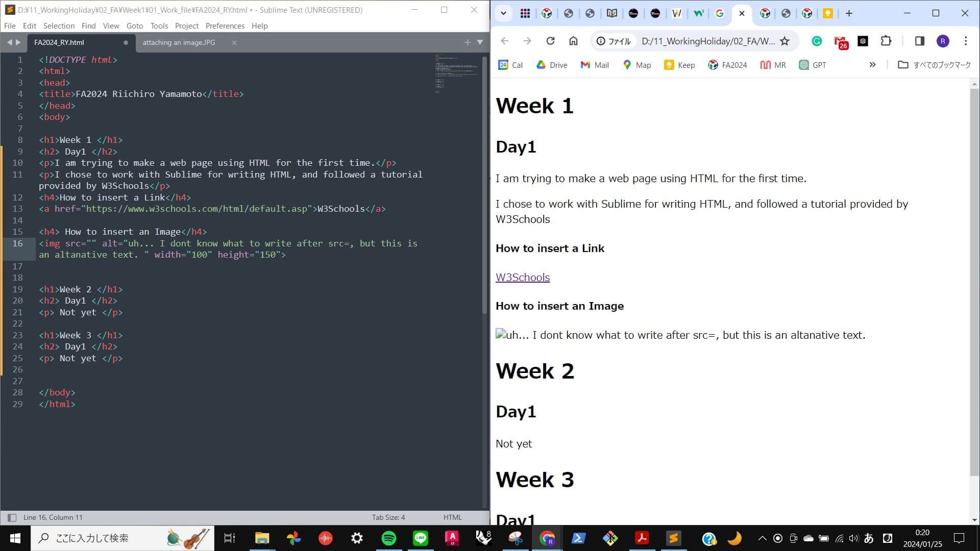The height and width of the screenshot is (551, 980).
Task: Click the Sublime new tab plus icon
Action: coord(467,42)
